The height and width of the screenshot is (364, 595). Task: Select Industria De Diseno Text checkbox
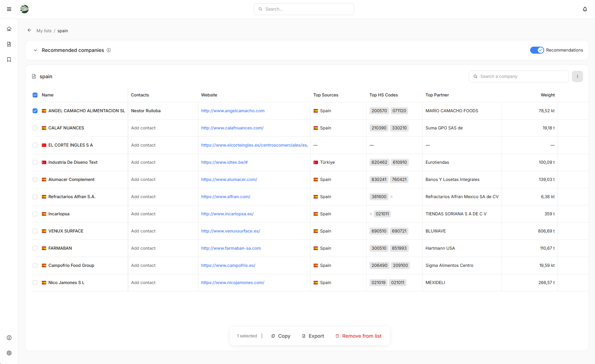pyautogui.click(x=35, y=162)
